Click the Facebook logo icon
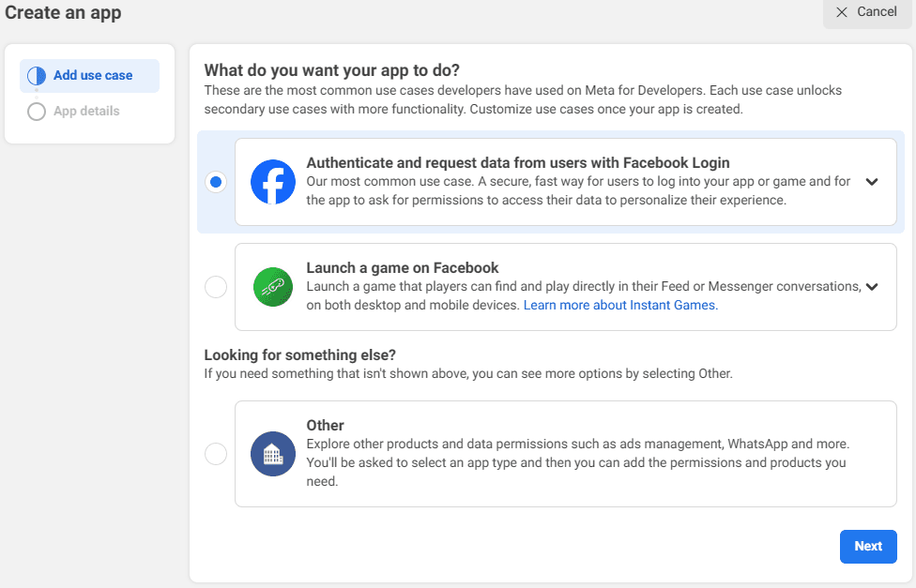This screenshot has height=588, width=916. [x=273, y=182]
